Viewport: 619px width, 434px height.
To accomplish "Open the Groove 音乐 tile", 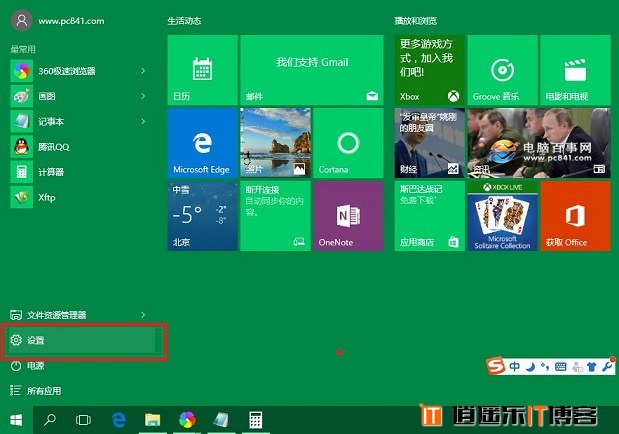I will pyautogui.click(x=503, y=70).
